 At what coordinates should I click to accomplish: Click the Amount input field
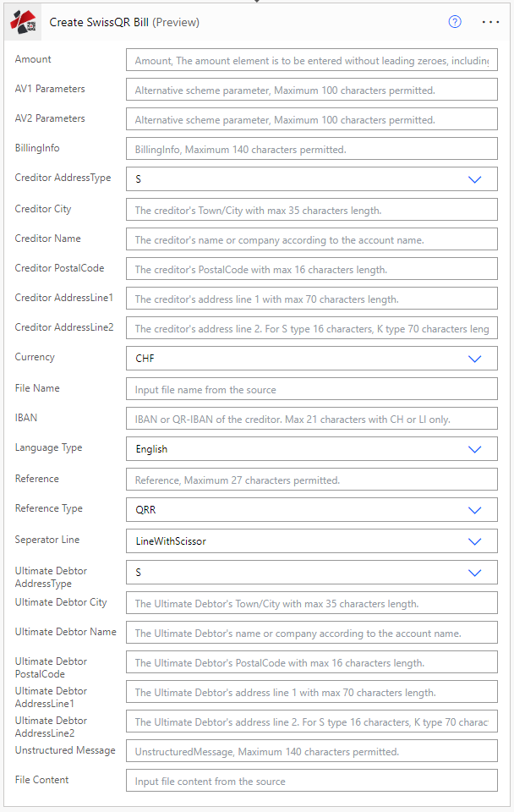click(311, 60)
